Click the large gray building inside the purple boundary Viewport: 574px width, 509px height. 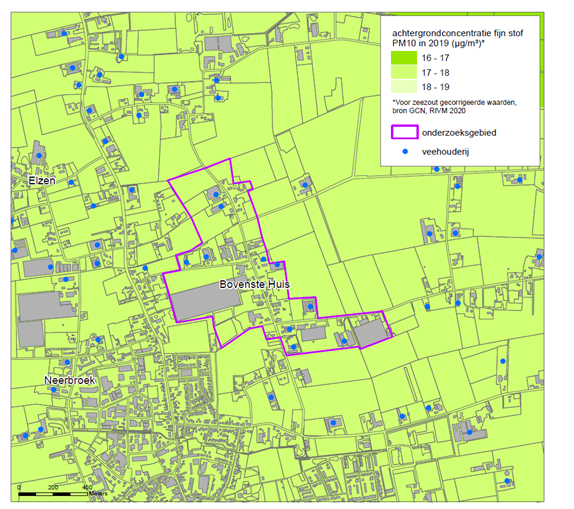click(x=206, y=302)
